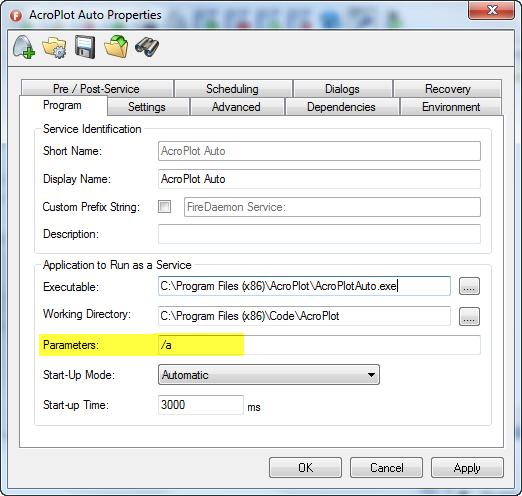Click the floppy disk save icon
The image size is (522, 496).
pyautogui.click(x=85, y=47)
